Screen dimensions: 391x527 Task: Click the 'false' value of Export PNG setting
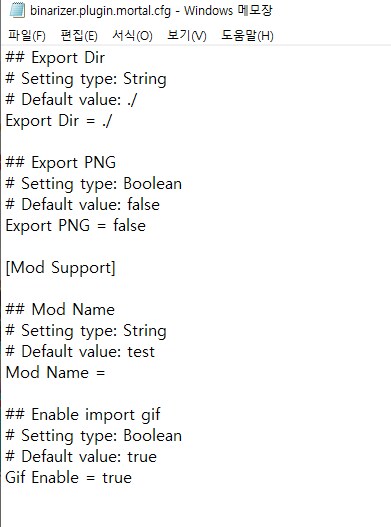pyautogui.click(x=129, y=225)
